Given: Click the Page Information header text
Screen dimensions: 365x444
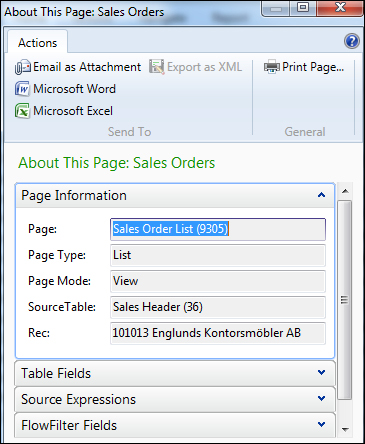Looking at the screenshot, I should pyautogui.click(x=74, y=195).
